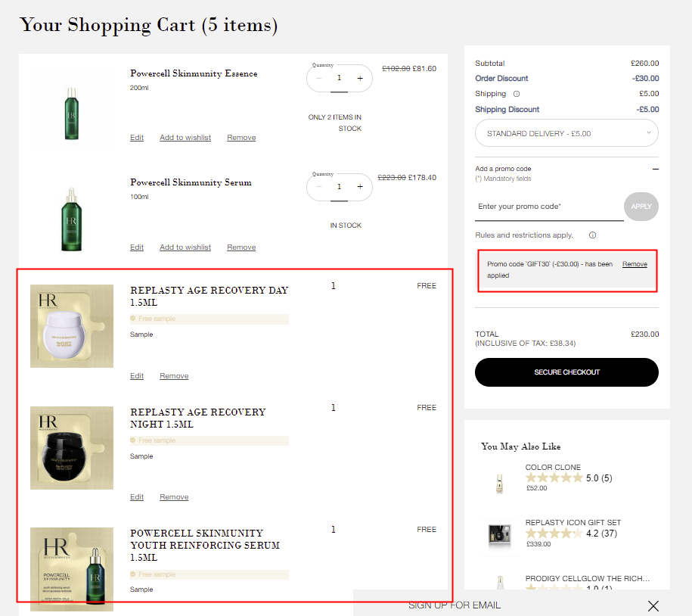Viewport: 692px width, 616px height.
Task: Open the Powercell Skinmunity Serum product title
Action: 191,182
